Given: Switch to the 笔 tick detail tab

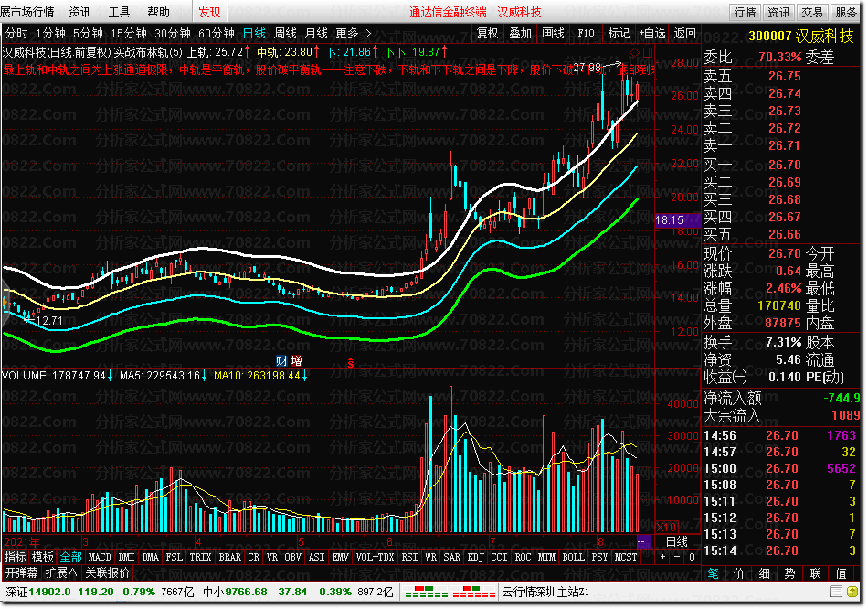Looking at the screenshot, I should pyautogui.click(x=713, y=573).
